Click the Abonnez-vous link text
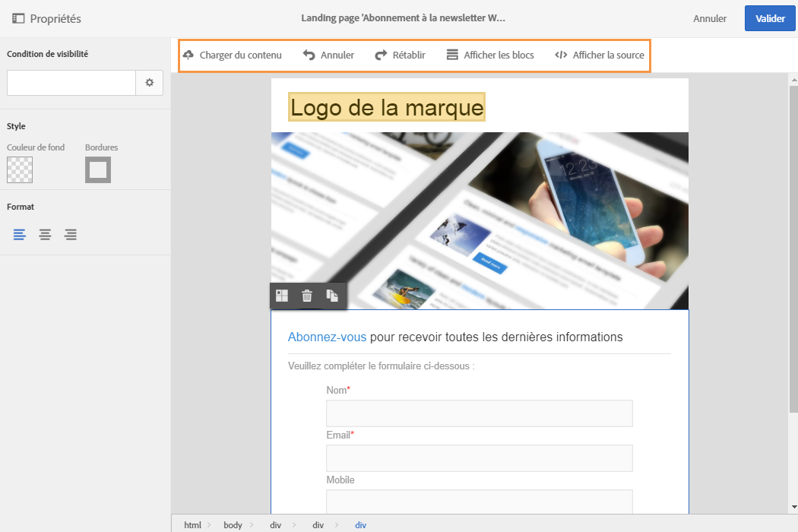798x532 pixels. tap(328, 337)
